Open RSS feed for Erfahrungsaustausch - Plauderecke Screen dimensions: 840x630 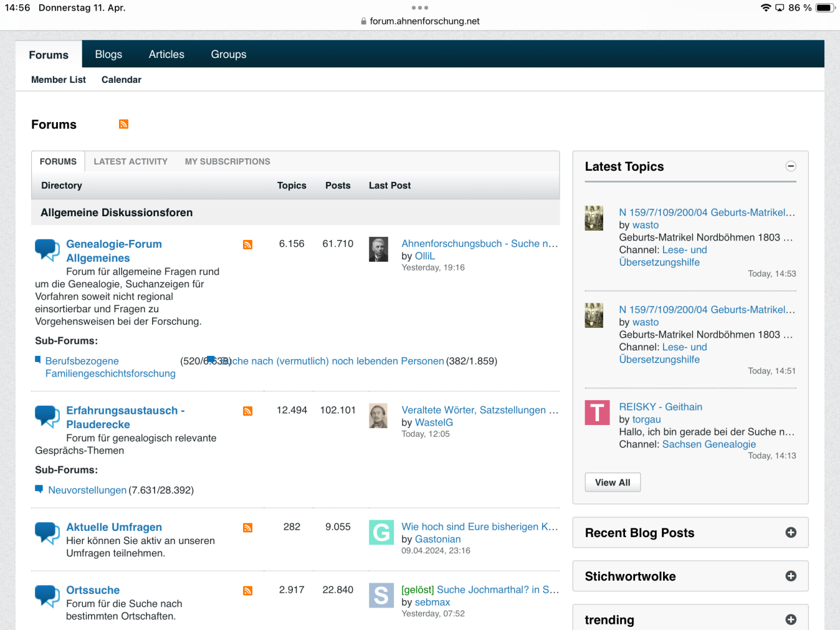(x=247, y=411)
